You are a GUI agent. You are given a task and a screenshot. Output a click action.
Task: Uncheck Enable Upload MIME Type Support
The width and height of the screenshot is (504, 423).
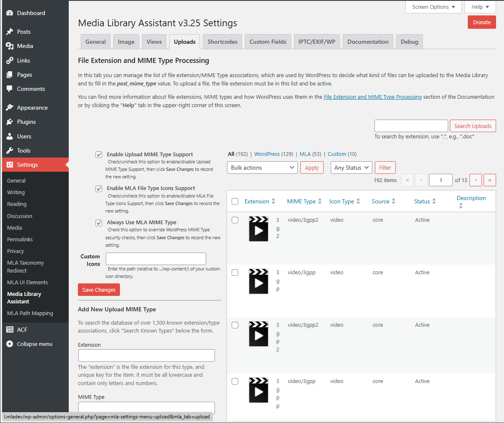pos(99,154)
